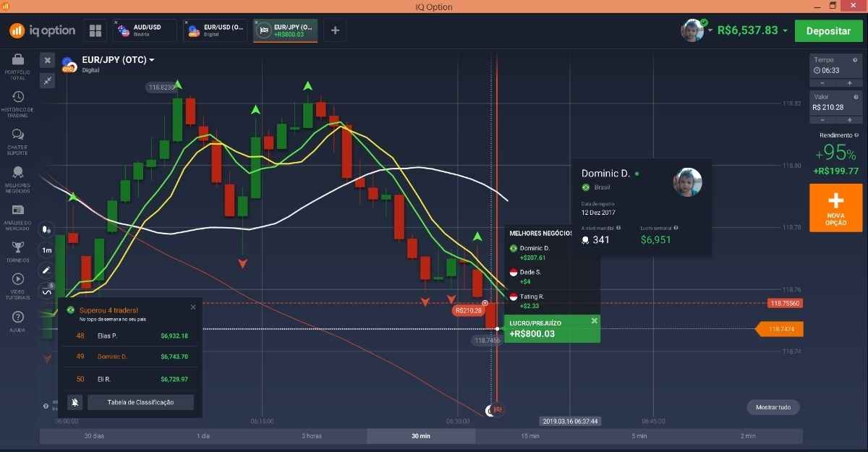Open the Portfólio Total sidebar panel
Screen dimensions: 868x452
(x=17, y=66)
